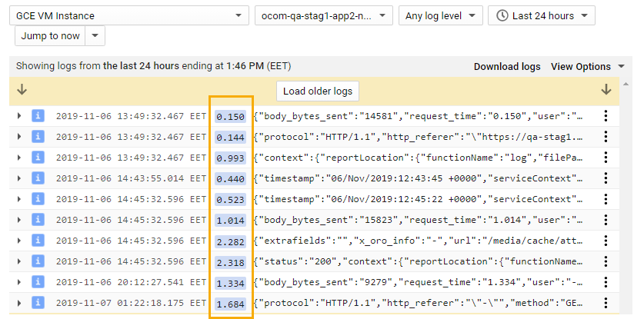Viewport: 644px width, 319px height.
Task: Open three-dot menu for 0.440 log entry
Action: tap(606, 178)
